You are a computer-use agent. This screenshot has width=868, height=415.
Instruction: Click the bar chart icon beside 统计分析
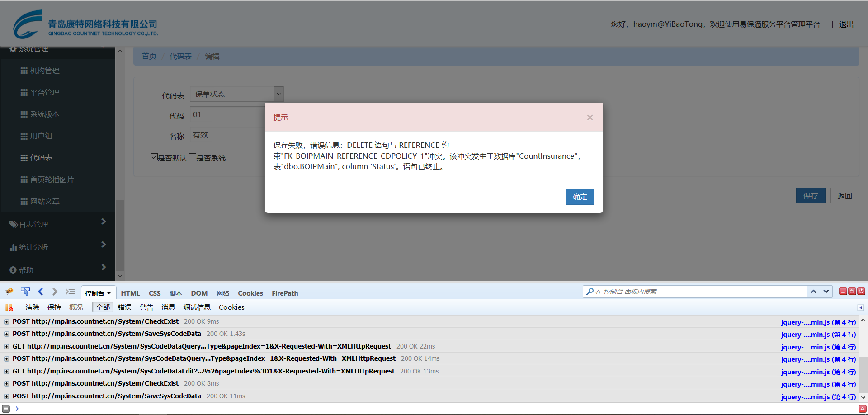click(x=14, y=247)
